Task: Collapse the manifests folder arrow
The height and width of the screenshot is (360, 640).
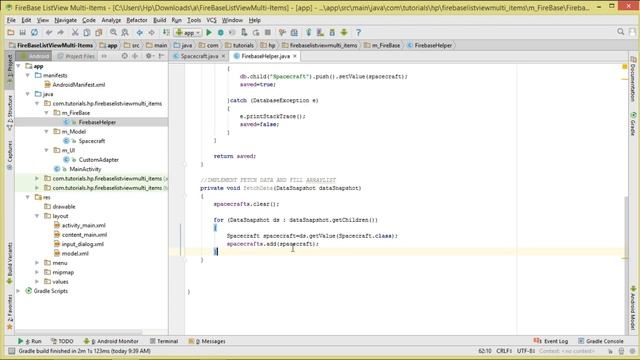Action: tap(28, 75)
